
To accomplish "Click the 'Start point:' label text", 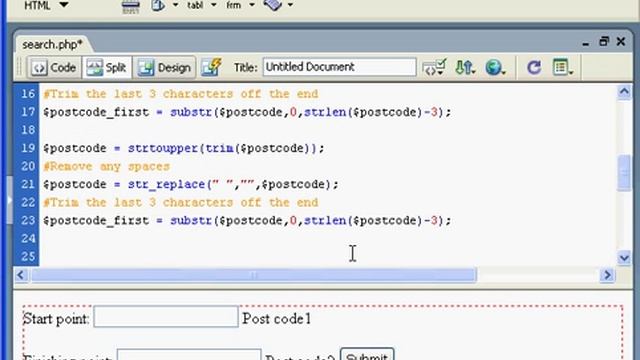I will coord(56,318).
